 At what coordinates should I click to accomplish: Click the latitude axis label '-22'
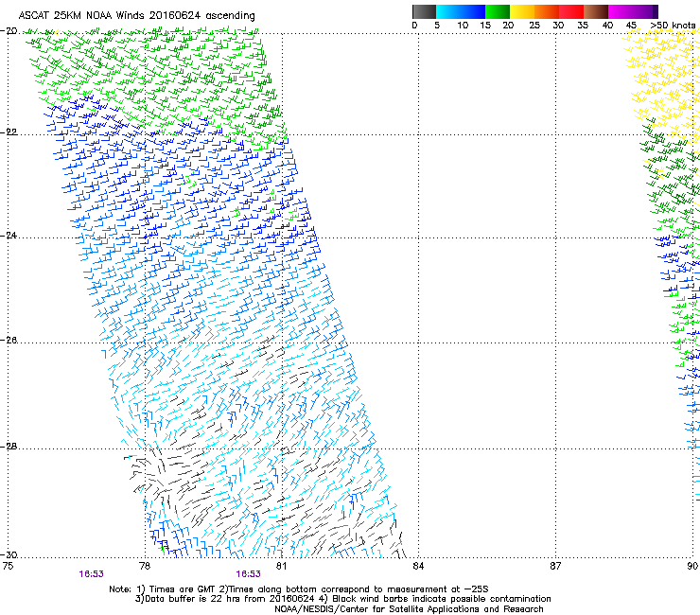(x=9, y=132)
